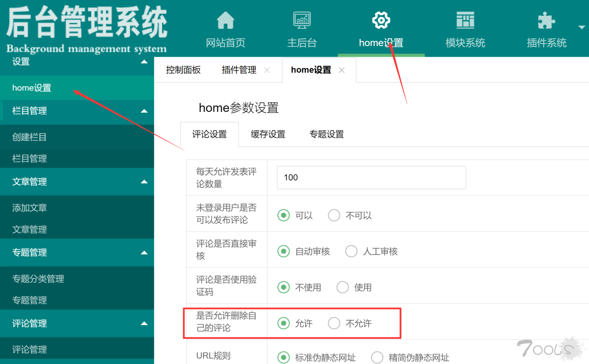Screen dimensions: 589x364
Task: Close the home设置 page tab
Action: 341,70
